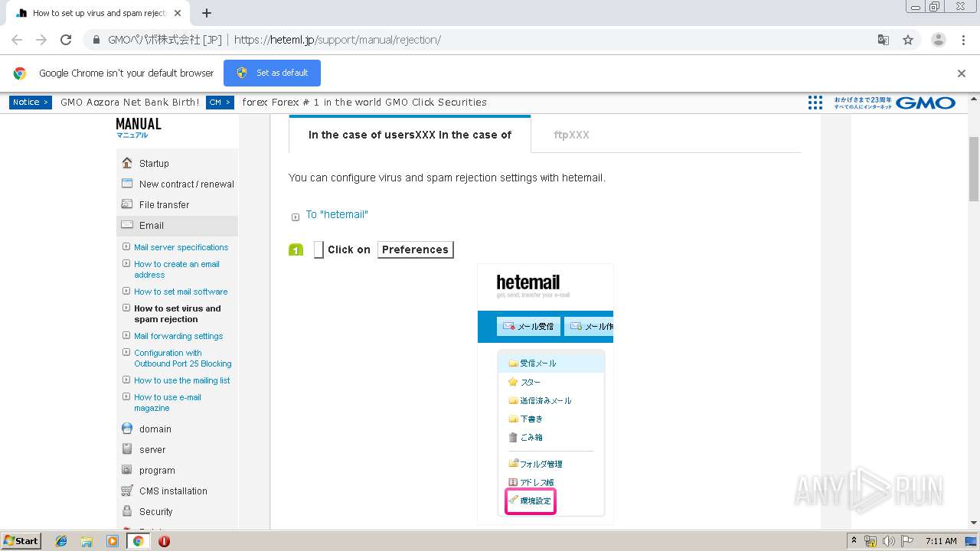The height and width of the screenshot is (551, 980).
Task: Open New contract / renewal section
Action: (186, 184)
